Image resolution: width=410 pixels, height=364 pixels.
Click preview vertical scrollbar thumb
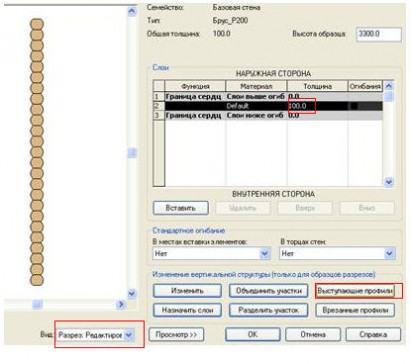click(132, 153)
